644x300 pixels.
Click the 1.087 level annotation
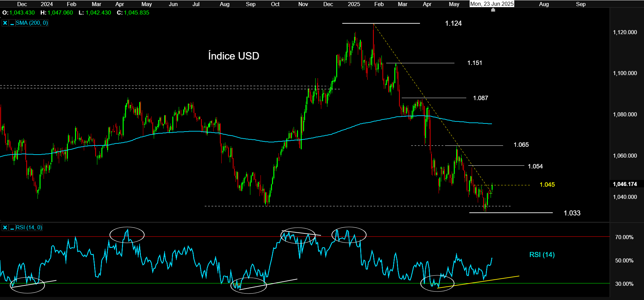(x=480, y=98)
